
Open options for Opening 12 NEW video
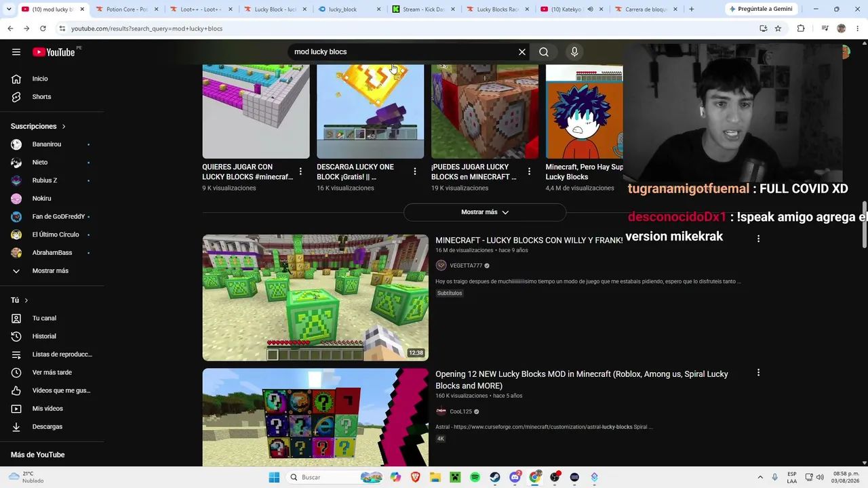(758, 373)
